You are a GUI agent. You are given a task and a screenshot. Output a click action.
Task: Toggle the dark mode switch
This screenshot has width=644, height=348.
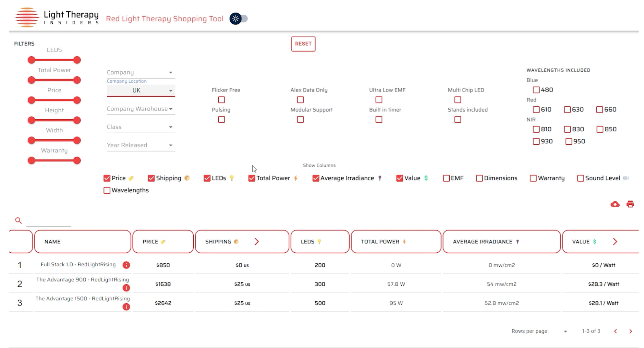pyautogui.click(x=238, y=19)
